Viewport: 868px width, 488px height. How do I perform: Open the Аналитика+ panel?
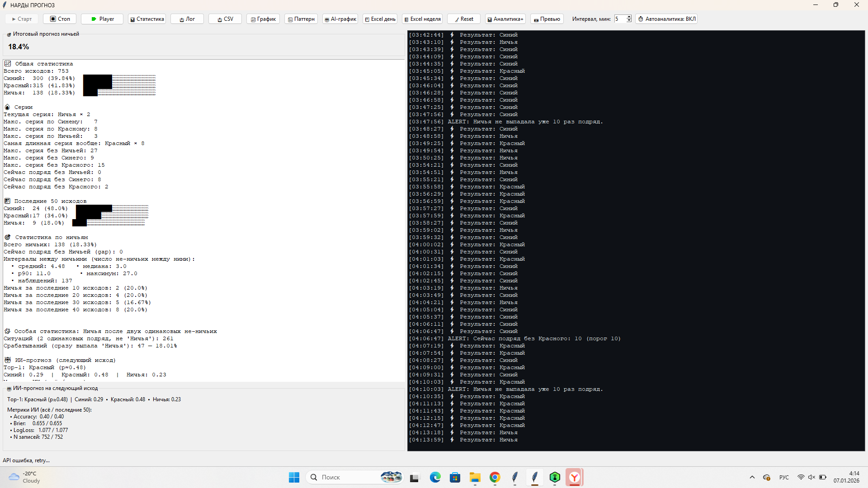pos(505,19)
